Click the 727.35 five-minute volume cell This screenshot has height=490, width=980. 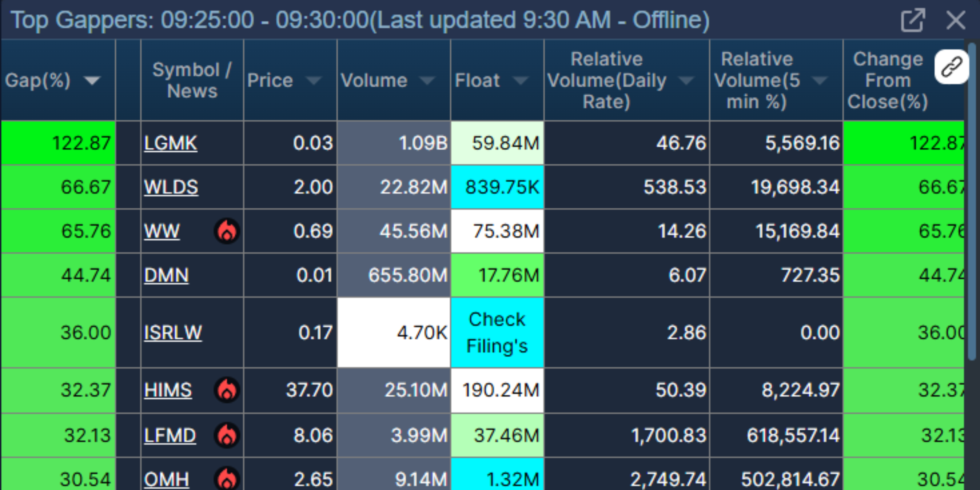pos(776,275)
